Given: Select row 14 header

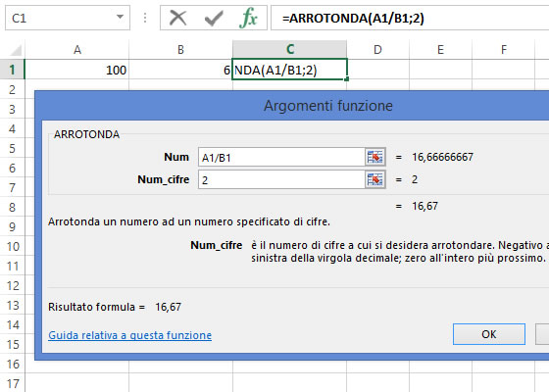Looking at the screenshot, I should tap(12, 324).
